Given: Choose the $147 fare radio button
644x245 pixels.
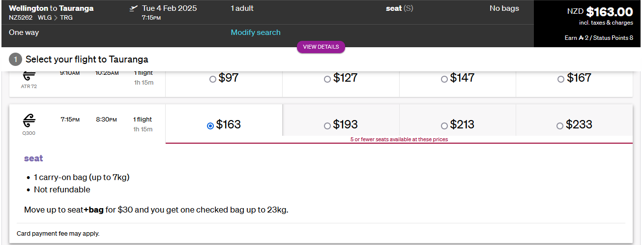Looking at the screenshot, I should (444, 79).
